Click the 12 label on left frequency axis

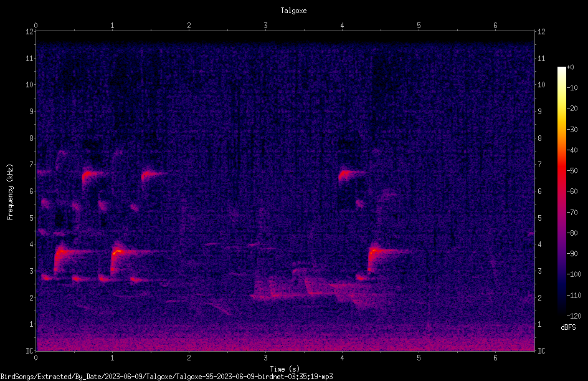coord(29,32)
